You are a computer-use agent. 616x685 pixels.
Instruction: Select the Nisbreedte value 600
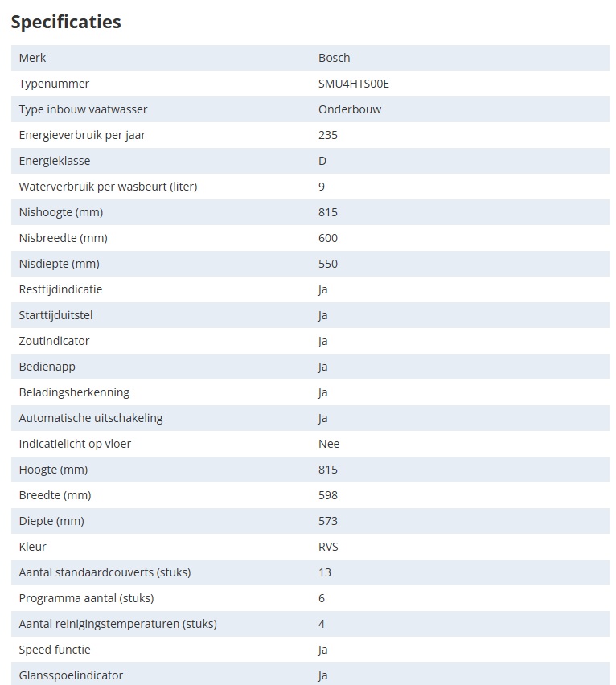(328, 238)
